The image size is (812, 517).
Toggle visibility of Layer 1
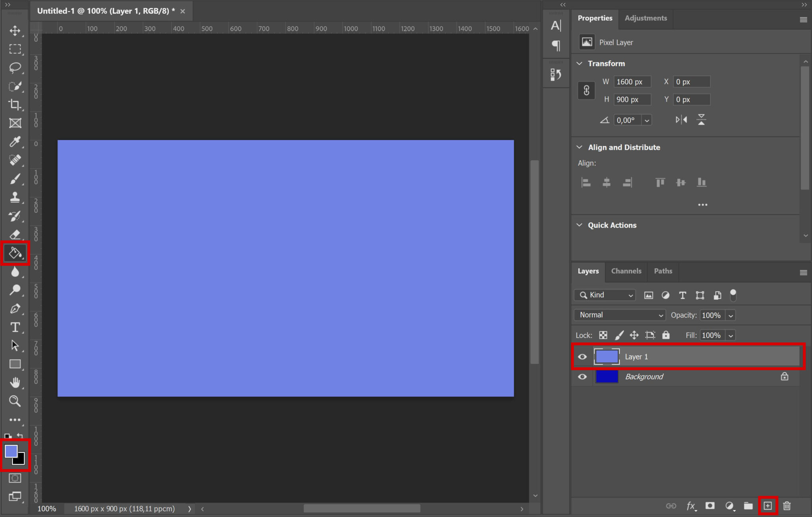click(582, 356)
